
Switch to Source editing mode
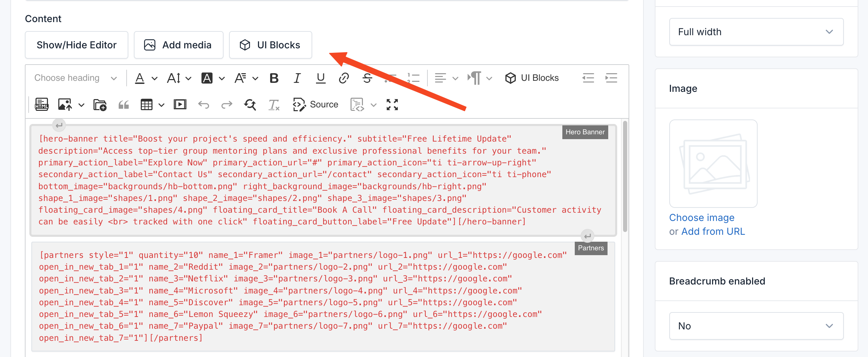pyautogui.click(x=315, y=104)
